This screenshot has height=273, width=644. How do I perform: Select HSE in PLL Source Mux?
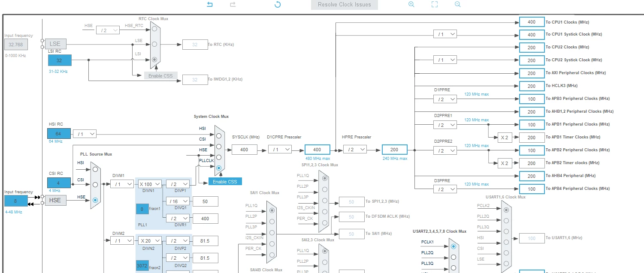pyautogui.click(x=95, y=200)
